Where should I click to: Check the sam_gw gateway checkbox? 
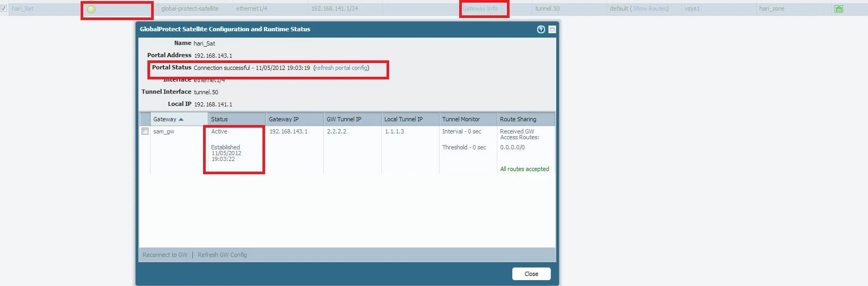tap(145, 131)
